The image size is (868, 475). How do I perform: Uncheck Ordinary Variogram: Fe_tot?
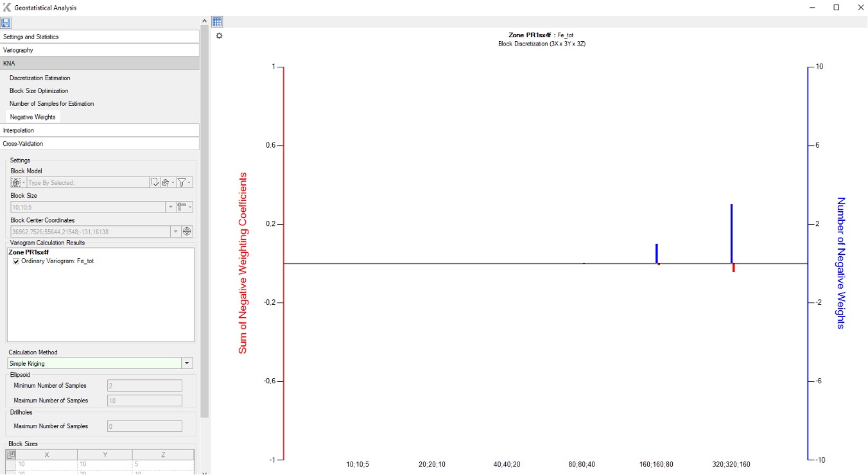coord(16,261)
